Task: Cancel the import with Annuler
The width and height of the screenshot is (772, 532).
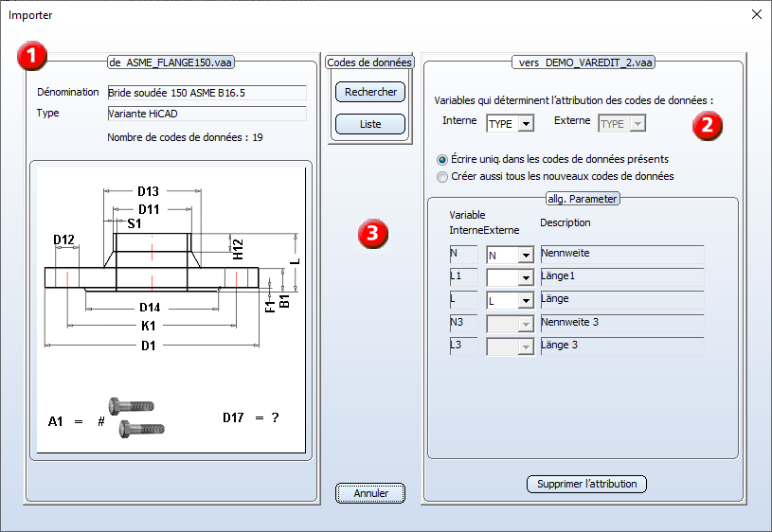Action: pos(370,493)
